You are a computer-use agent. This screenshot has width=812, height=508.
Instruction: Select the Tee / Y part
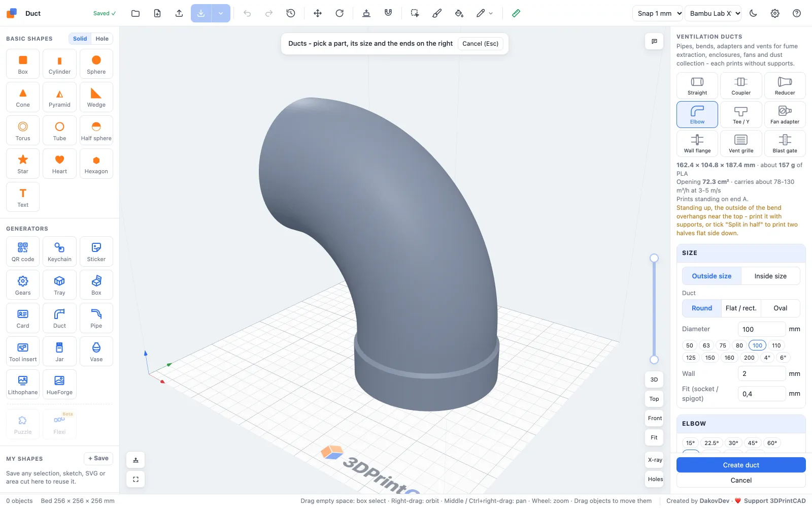(741, 114)
